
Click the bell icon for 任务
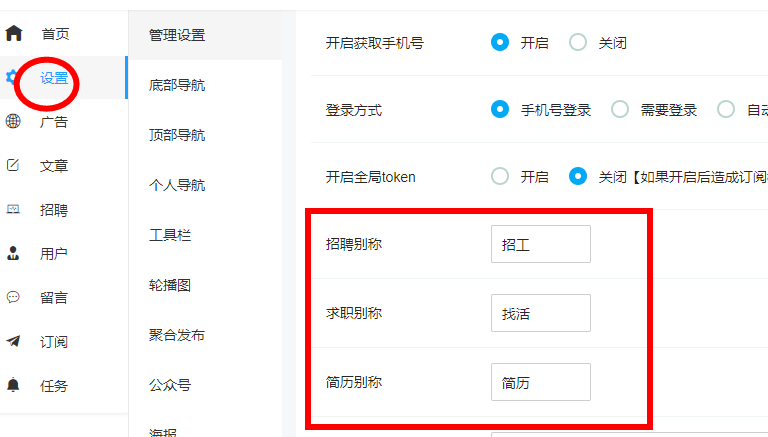[13, 385]
